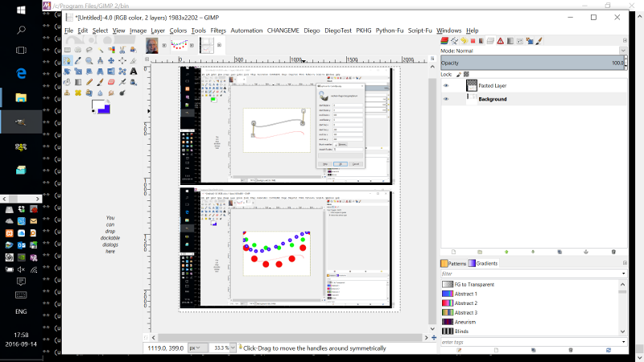
Task: Select the Smudge tool
Action: coord(111,93)
